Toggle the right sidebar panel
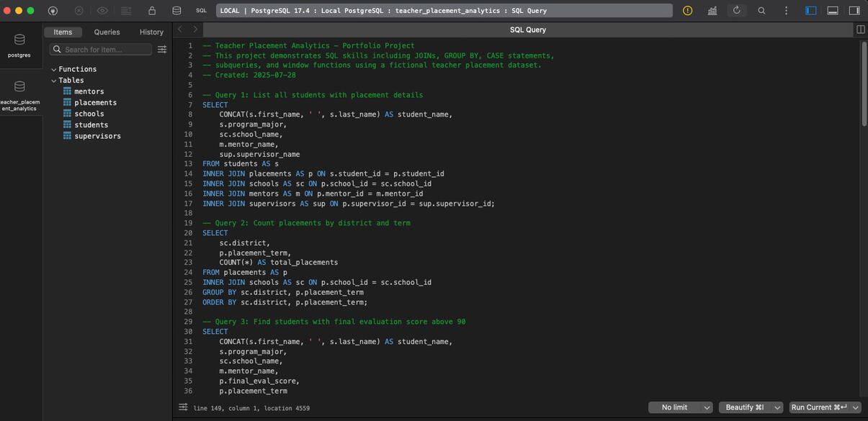868x421 pixels. pyautogui.click(x=854, y=11)
